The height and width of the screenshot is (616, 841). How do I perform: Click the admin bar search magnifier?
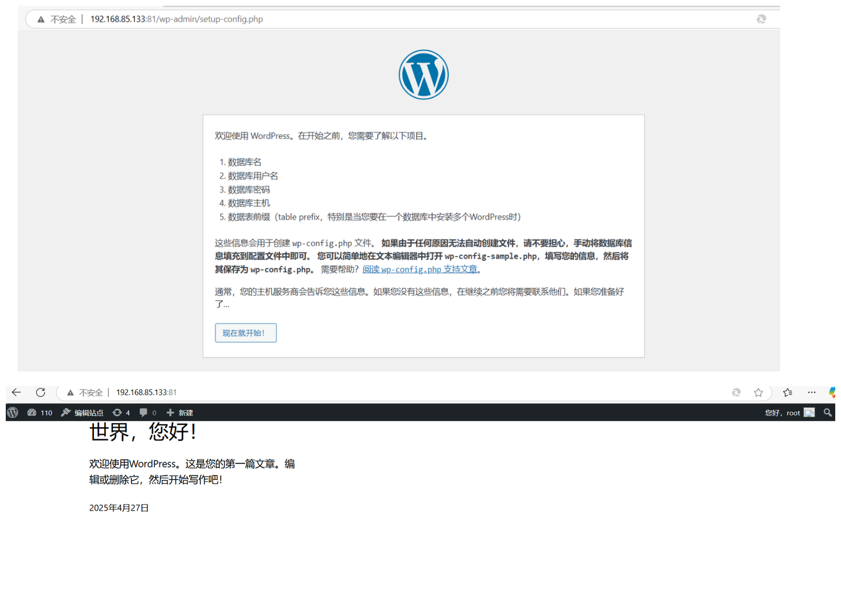[x=828, y=413]
